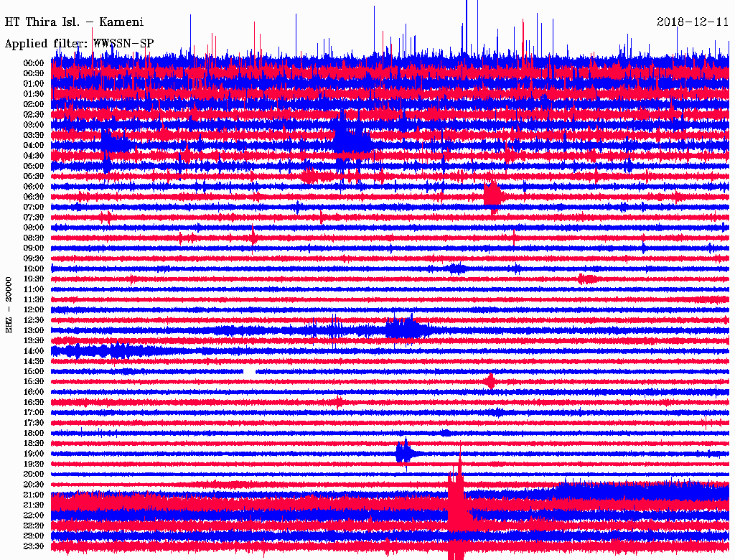Click the 04:00 time label
This screenshot has width=735, height=560.
tap(34, 146)
